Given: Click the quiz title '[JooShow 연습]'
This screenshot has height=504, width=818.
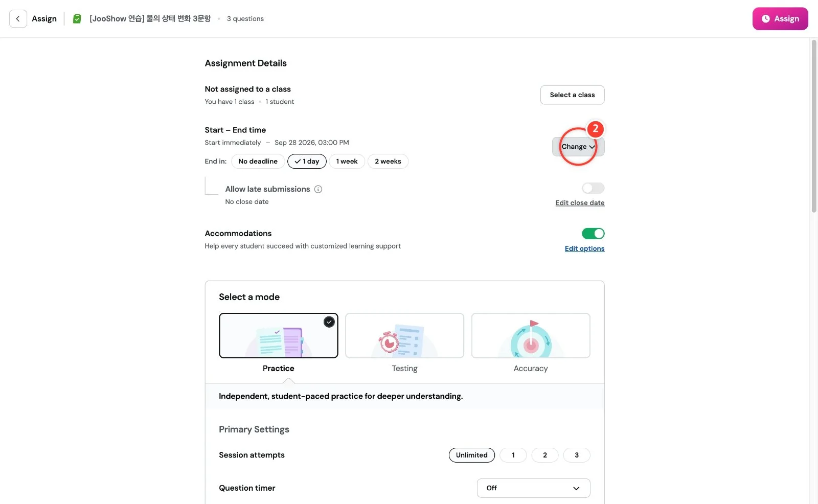Looking at the screenshot, I should click(150, 19).
